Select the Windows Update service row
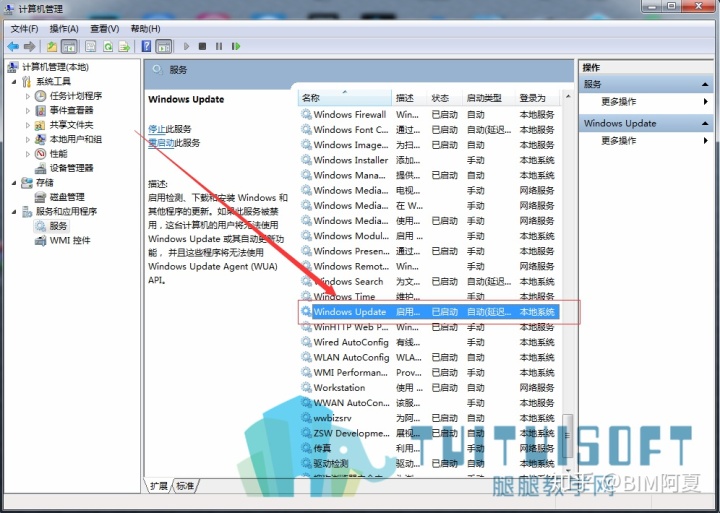 coord(428,311)
